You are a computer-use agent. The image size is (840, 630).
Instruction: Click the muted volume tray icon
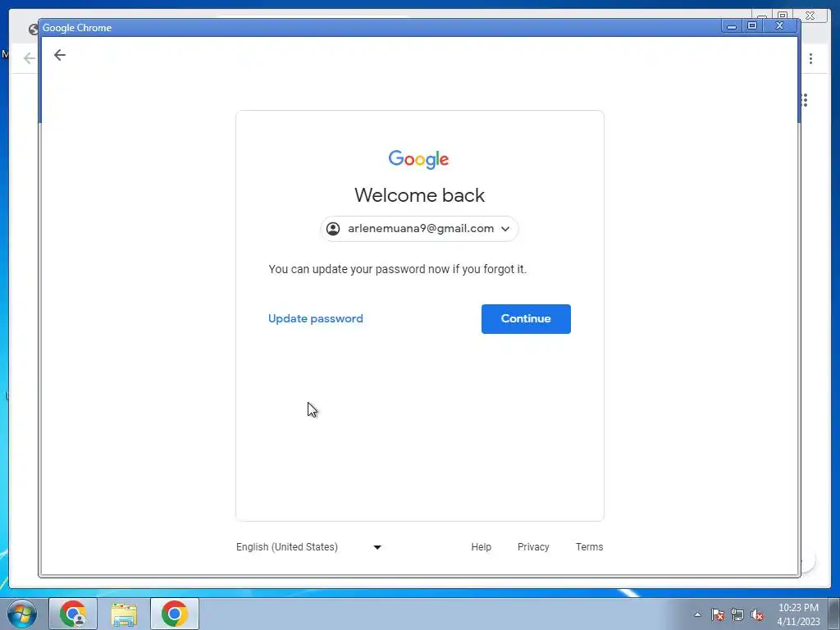pos(757,614)
